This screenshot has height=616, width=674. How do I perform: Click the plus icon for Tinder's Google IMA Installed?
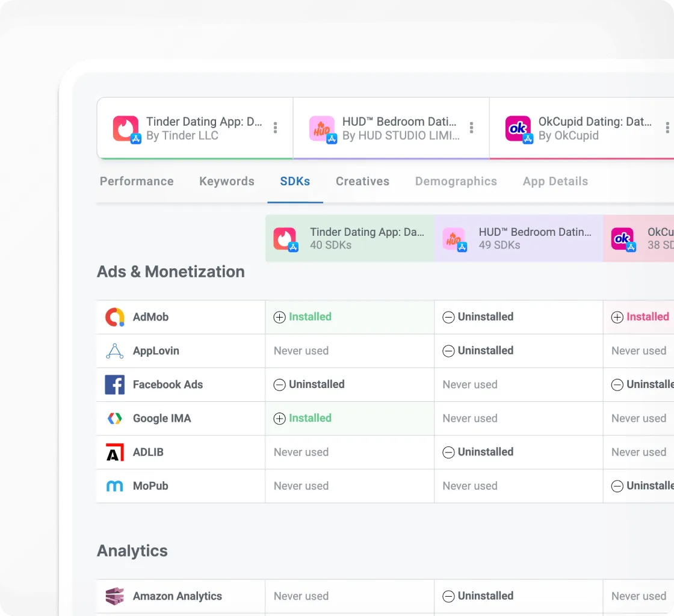(279, 419)
